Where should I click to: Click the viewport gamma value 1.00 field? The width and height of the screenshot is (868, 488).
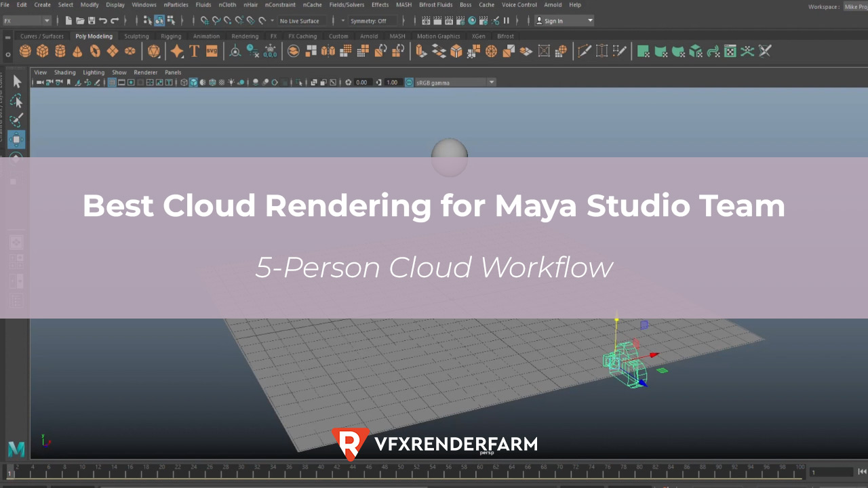click(x=392, y=82)
